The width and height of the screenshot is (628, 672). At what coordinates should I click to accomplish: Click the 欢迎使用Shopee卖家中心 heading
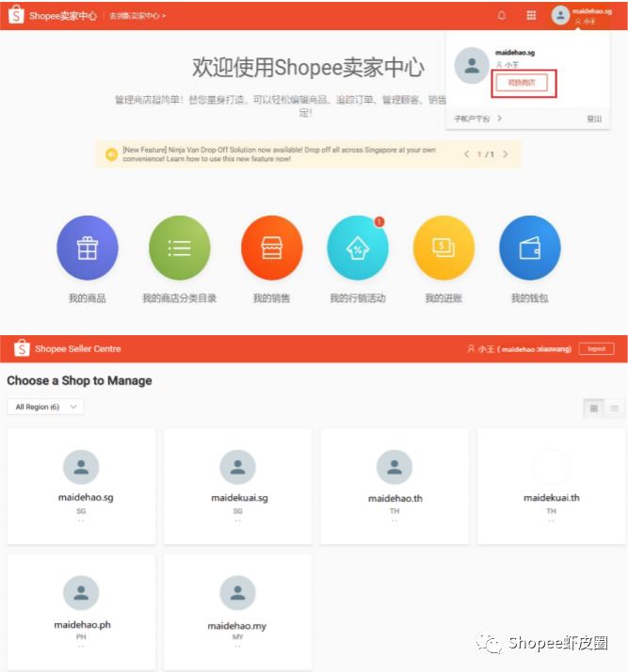click(x=308, y=68)
